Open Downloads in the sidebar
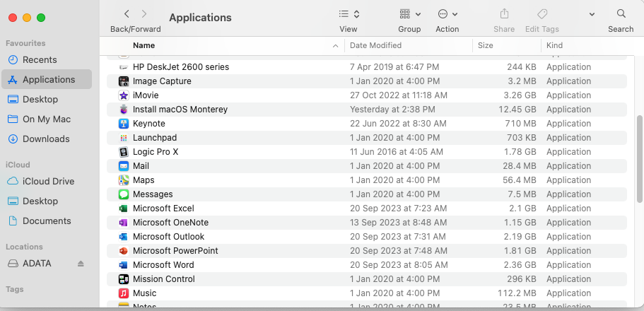This screenshot has width=644, height=311. point(46,139)
